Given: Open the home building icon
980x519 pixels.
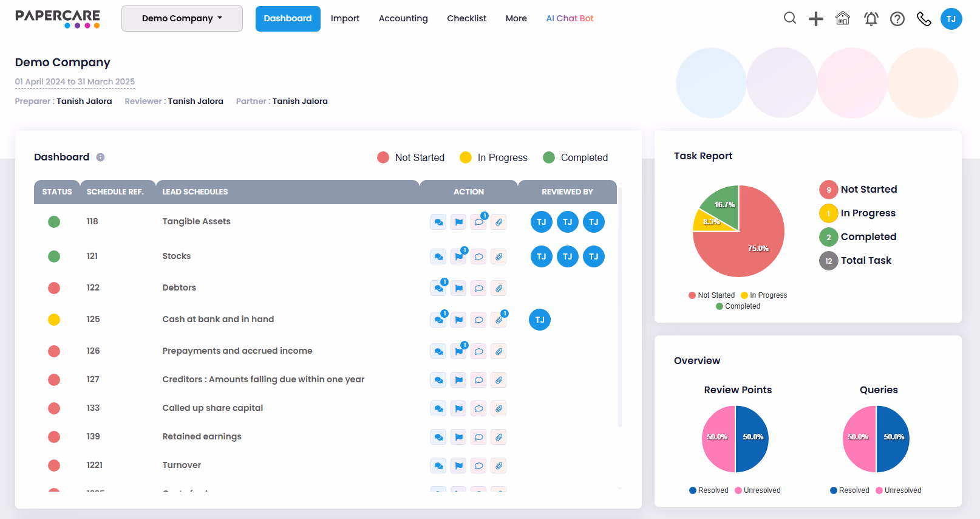Looking at the screenshot, I should click(x=843, y=18).
